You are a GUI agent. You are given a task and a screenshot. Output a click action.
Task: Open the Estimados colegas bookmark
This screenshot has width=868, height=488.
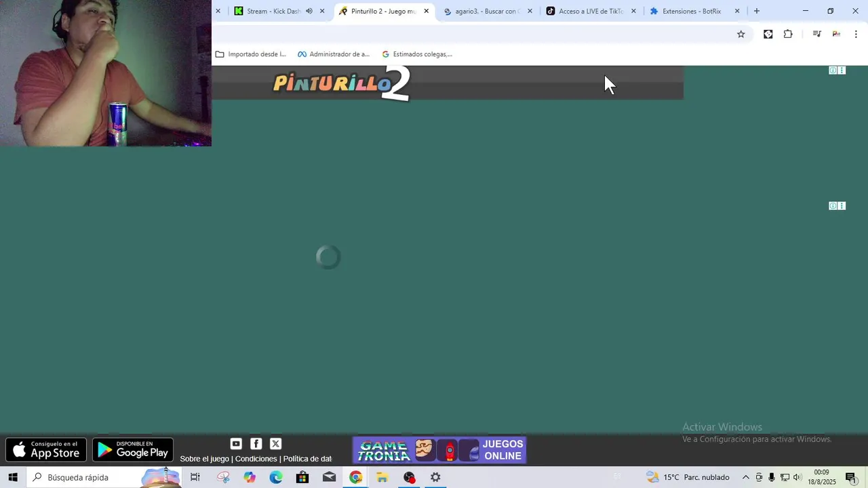click(417, 54)
